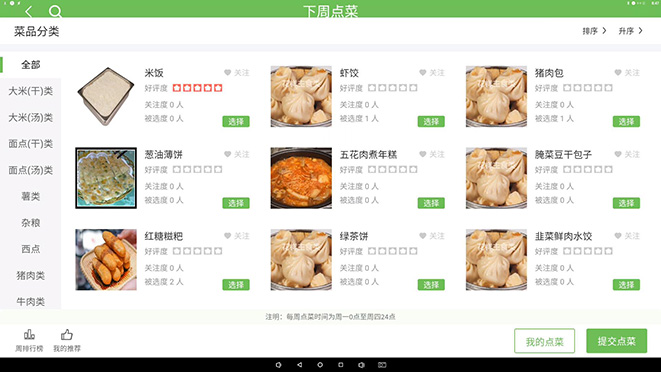Tap the Android home circle icon

320,365
